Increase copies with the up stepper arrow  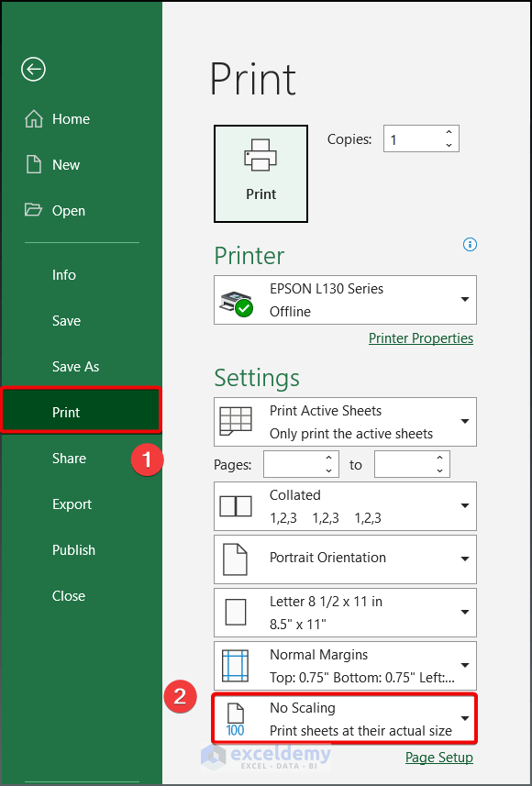tap(448, 133)
